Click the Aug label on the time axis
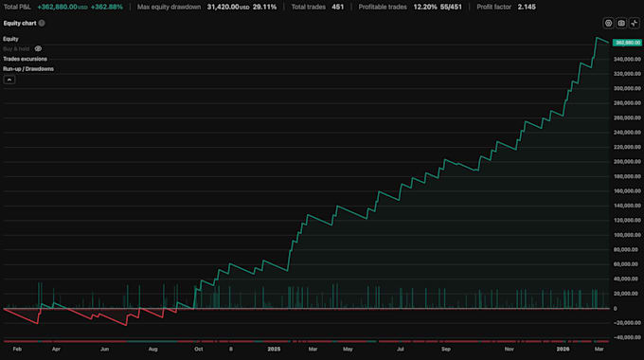Screen dimensions: 644x360 [x=152, y=350]
